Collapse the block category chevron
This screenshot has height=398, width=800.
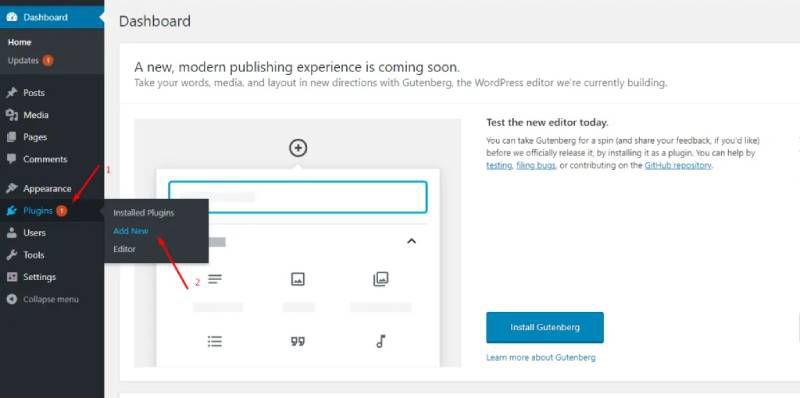[411, 241]
